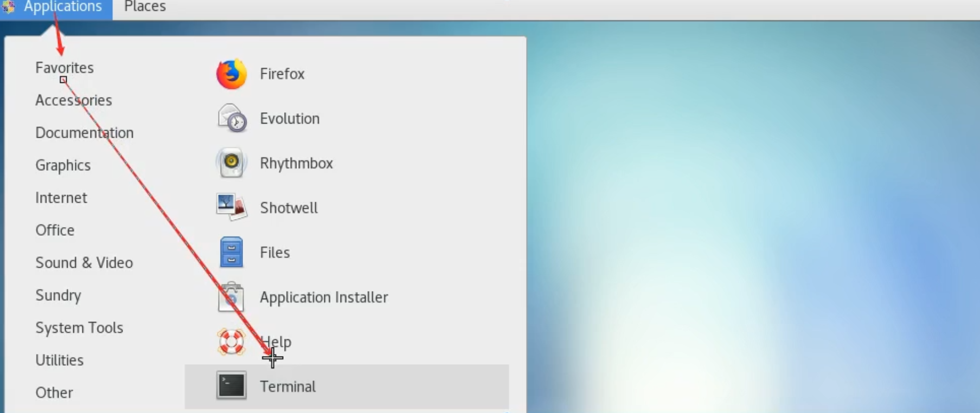Choose the Utilities category

click(x=60, y=360)
